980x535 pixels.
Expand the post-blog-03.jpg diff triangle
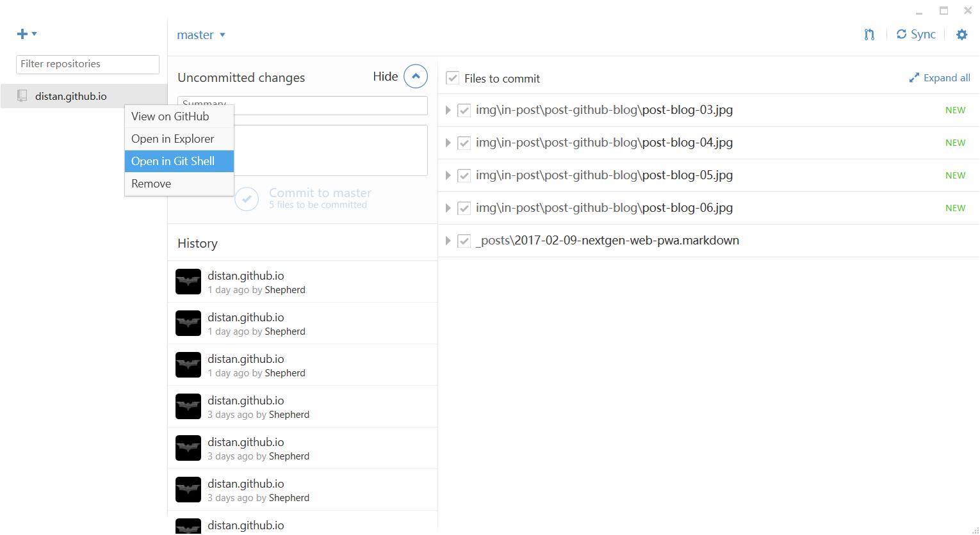point(448,110)
